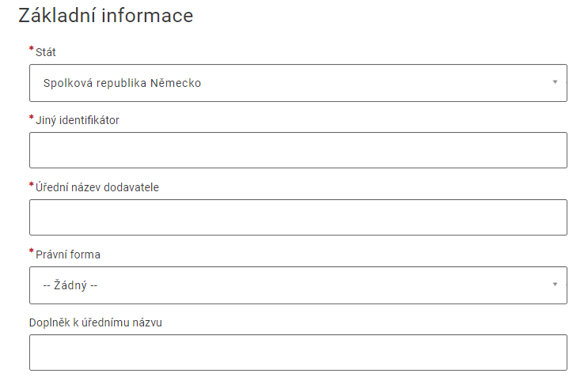This screenshot has width=588, height=377.
Task: Click the required asterisk beside Právní forma
Action: (32, 252)
